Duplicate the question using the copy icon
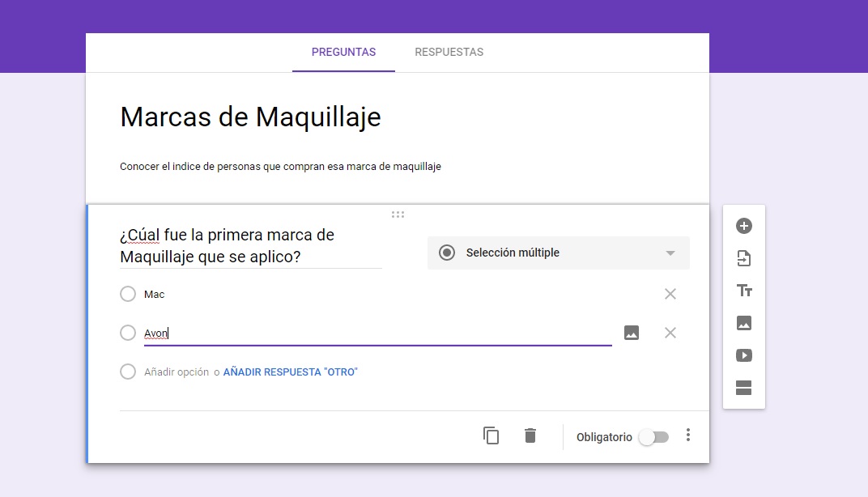 (x=491, y=435)
